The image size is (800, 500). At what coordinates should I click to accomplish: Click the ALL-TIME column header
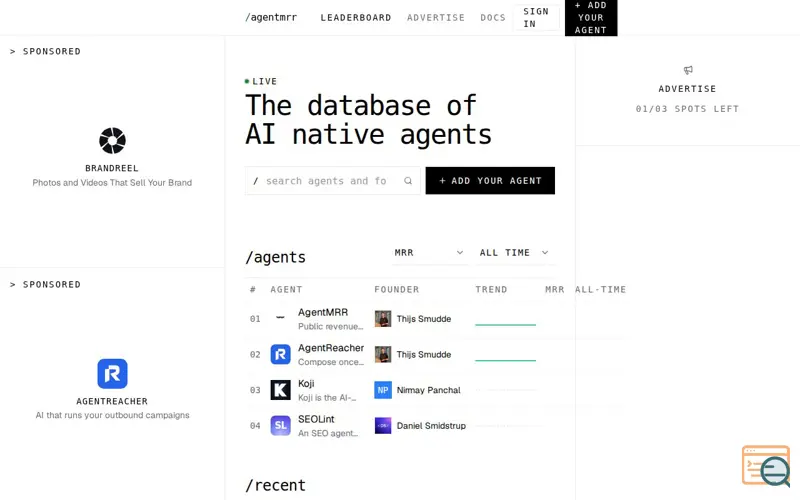[x=601, y=289]
